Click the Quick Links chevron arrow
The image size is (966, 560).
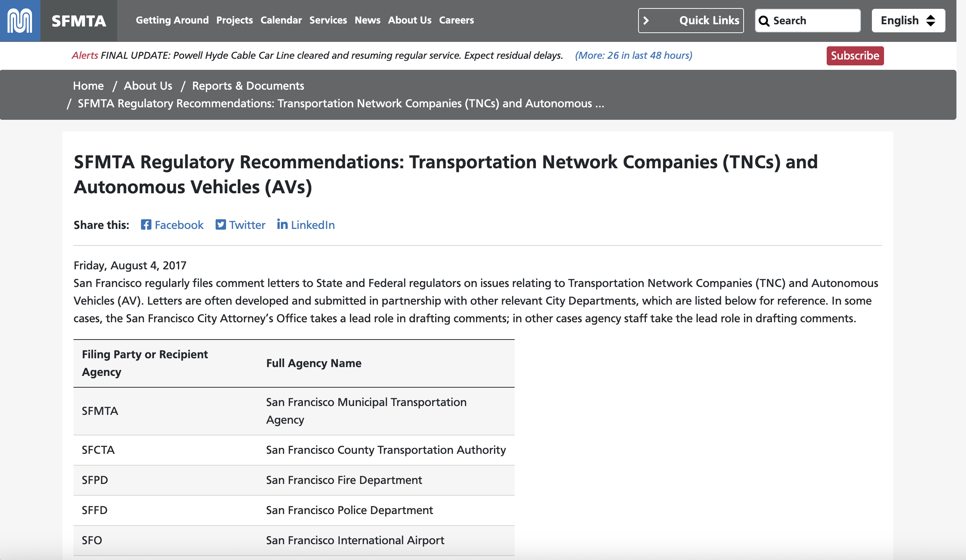click(x=646, y=21)
